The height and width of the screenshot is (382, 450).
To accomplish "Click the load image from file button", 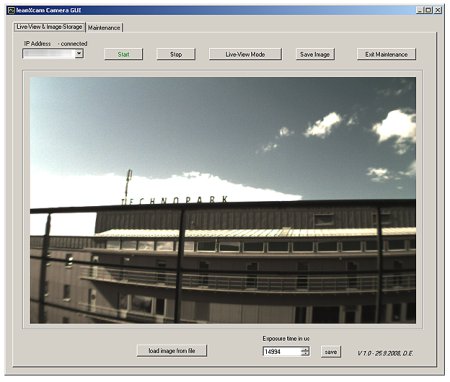I will 172,351.
